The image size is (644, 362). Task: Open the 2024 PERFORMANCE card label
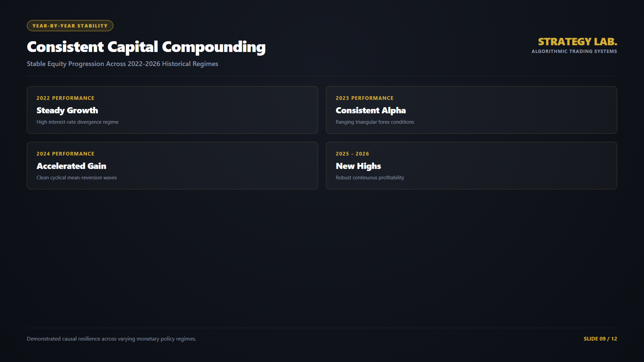pos(65,154)
